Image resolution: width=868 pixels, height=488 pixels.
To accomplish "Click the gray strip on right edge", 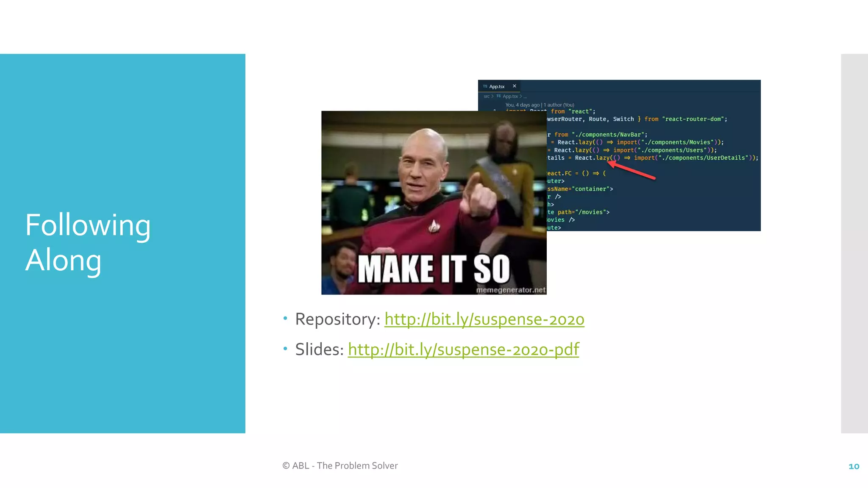I will (x=854, y=243).
